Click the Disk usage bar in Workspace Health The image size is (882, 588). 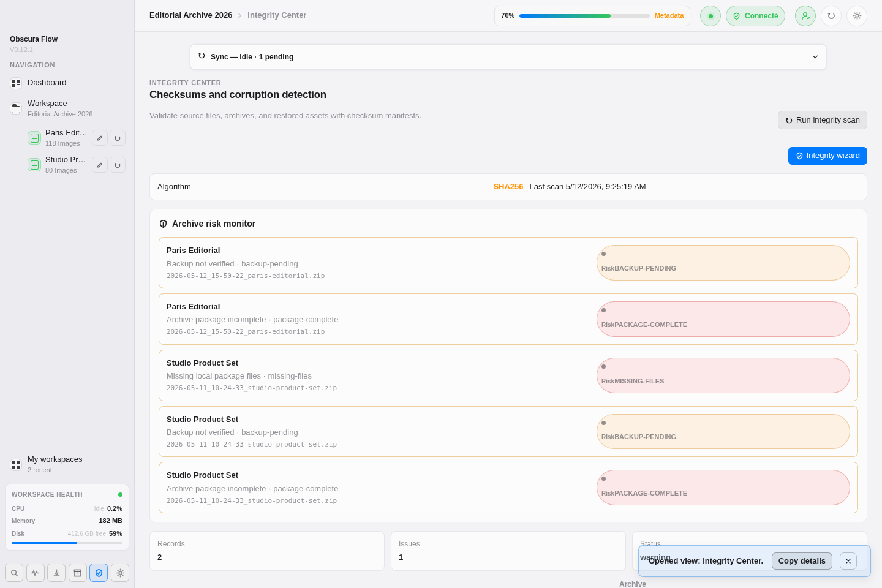click(67, 543)
